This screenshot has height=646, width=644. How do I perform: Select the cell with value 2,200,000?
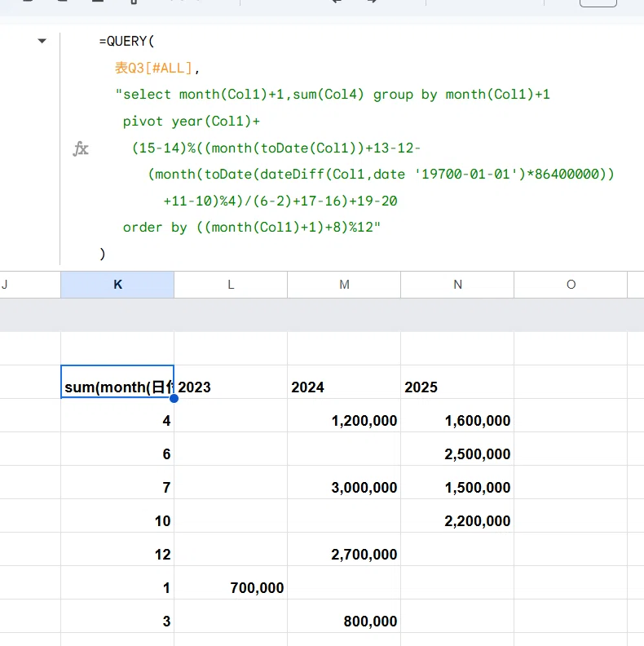[457, 515]
